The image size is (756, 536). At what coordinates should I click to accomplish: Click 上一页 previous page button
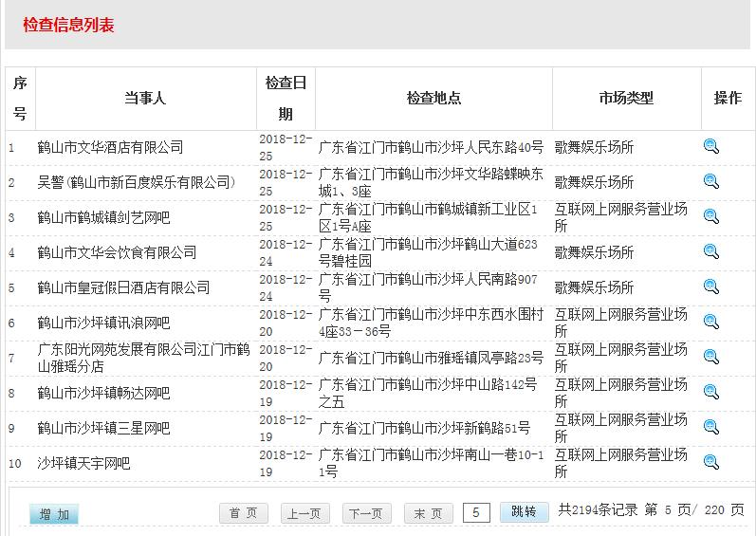coord(305,513)
